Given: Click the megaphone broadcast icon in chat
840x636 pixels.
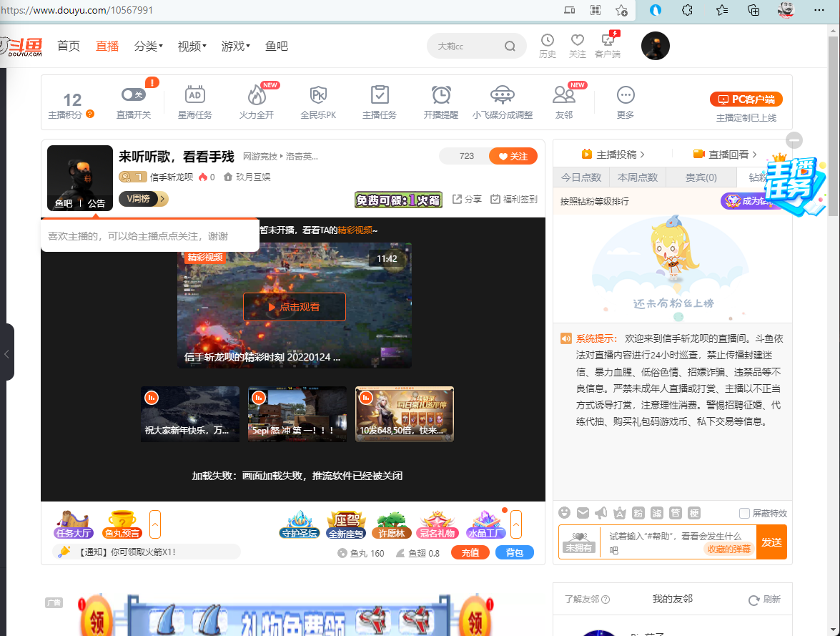Looking at the screenshot, I should pos(601,513).
